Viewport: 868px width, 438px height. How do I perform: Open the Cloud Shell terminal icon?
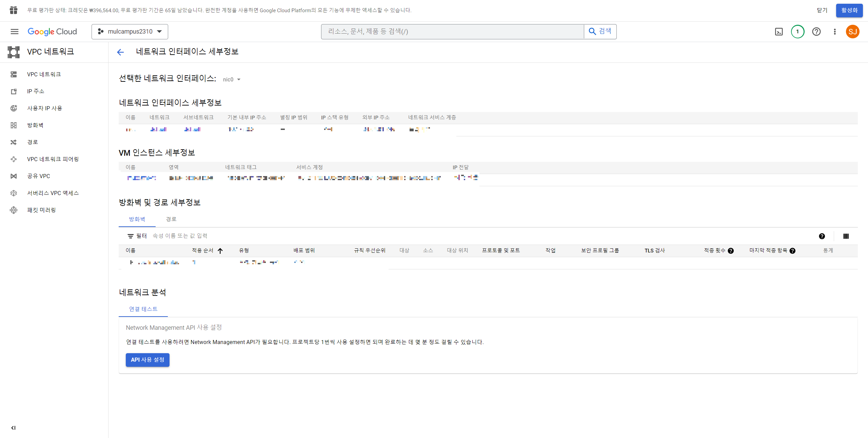779,32
